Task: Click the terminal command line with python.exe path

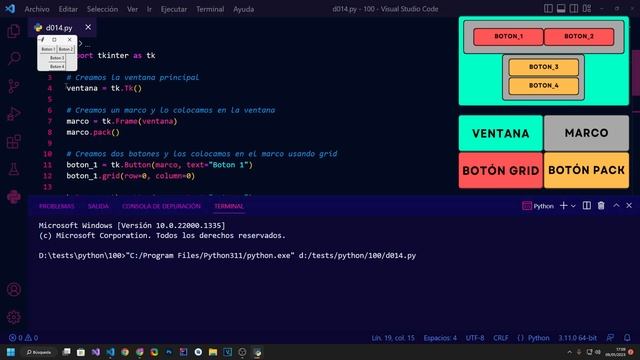Action: (227, 256)
